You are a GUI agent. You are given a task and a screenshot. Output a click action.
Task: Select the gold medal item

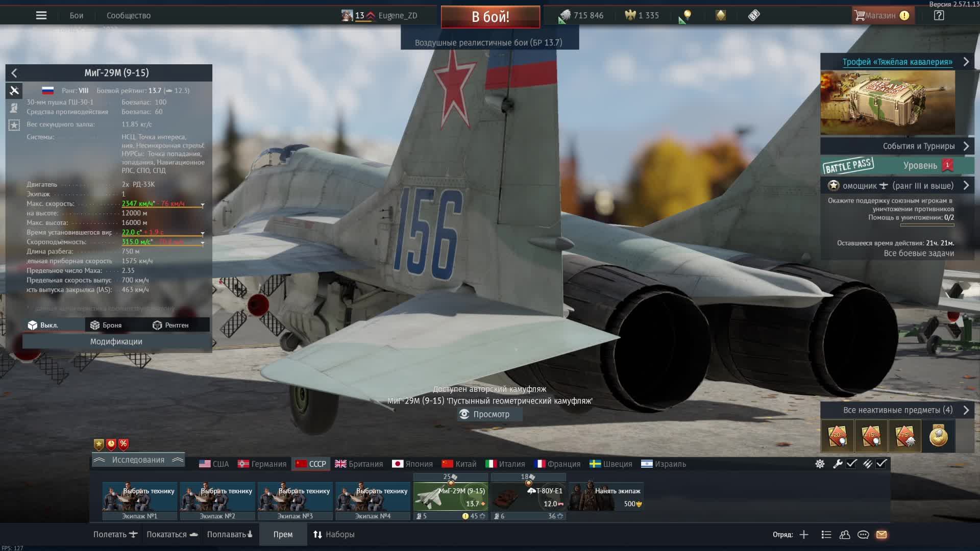(938, 436)
